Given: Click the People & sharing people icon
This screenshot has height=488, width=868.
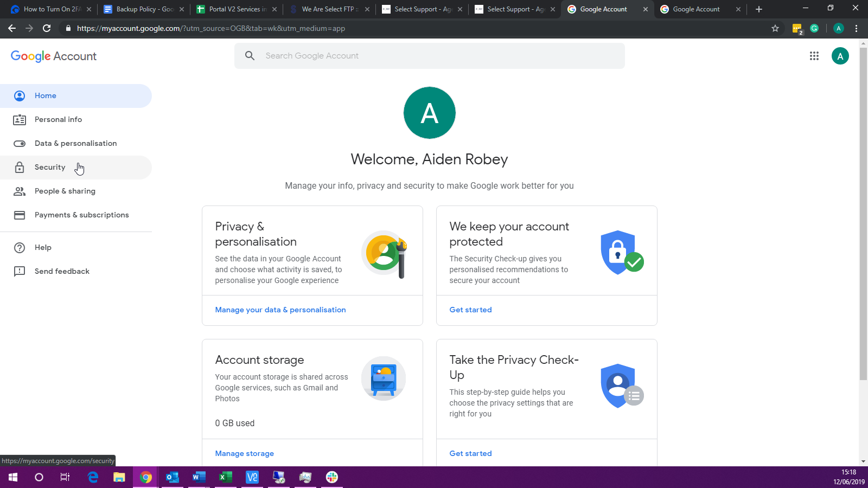Looking at the screenshot, I should tap(20, 191).
